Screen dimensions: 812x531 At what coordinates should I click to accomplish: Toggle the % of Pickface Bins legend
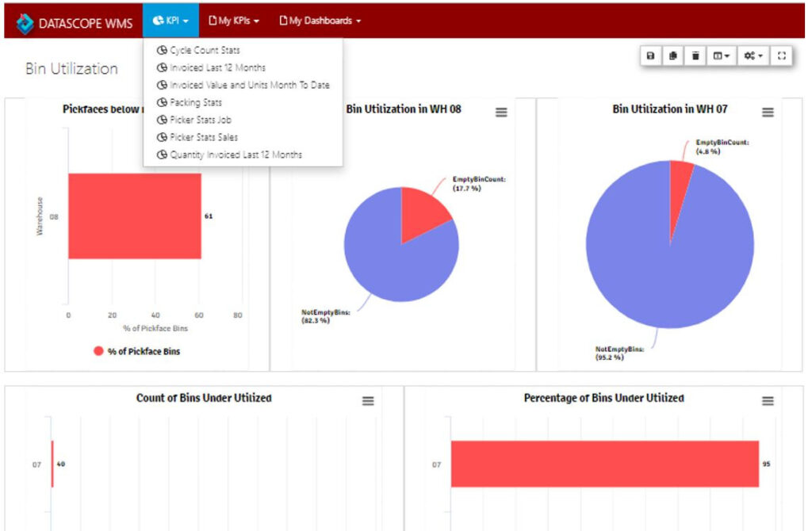(136, 351)
